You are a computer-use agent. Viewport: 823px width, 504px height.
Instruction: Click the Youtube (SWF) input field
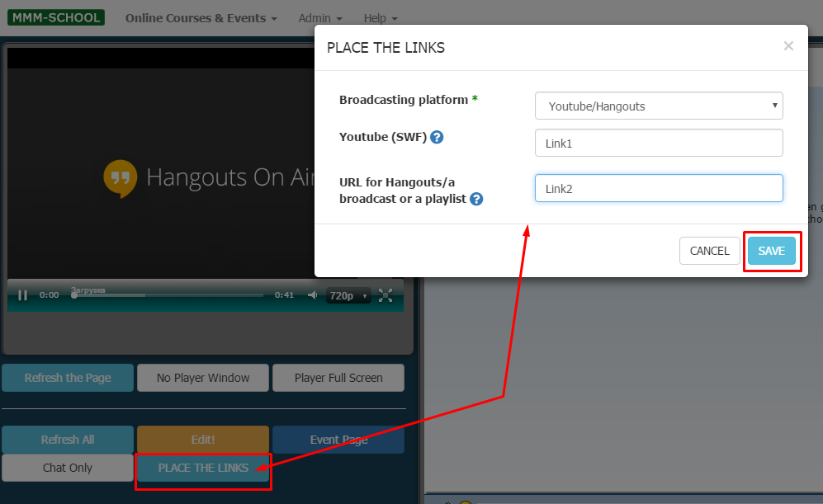tap(659, 143)
